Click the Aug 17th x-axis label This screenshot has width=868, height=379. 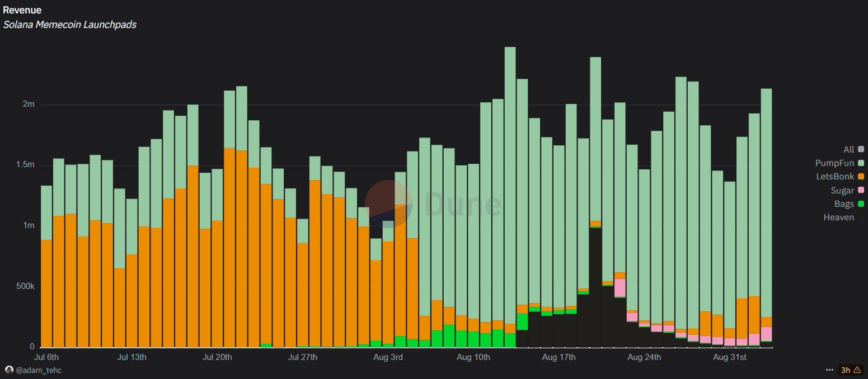[559, 357]
